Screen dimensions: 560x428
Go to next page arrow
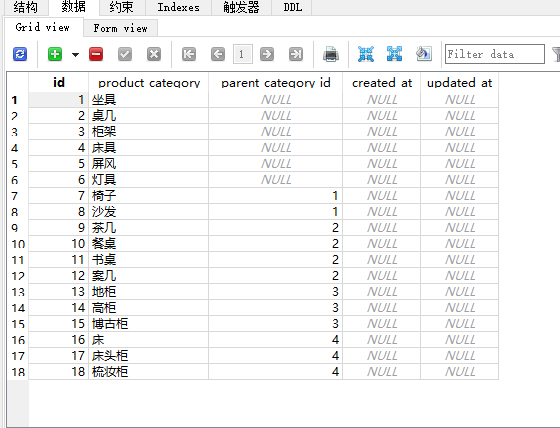pos(267,54)
